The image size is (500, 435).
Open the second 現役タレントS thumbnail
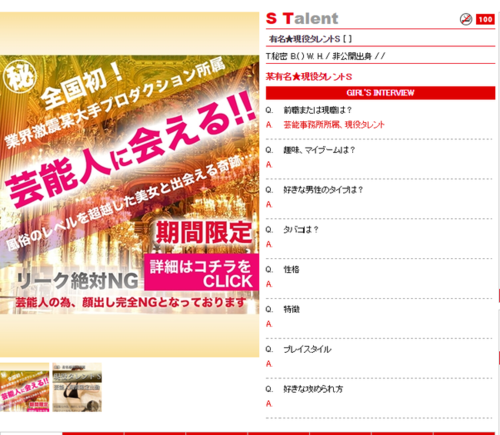(x=77, y=387)
